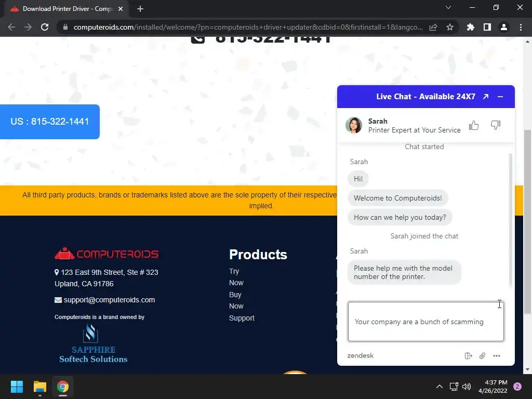Click the 'Hi!' chat bubble
The image size is (532, 399).
(358, 179)
